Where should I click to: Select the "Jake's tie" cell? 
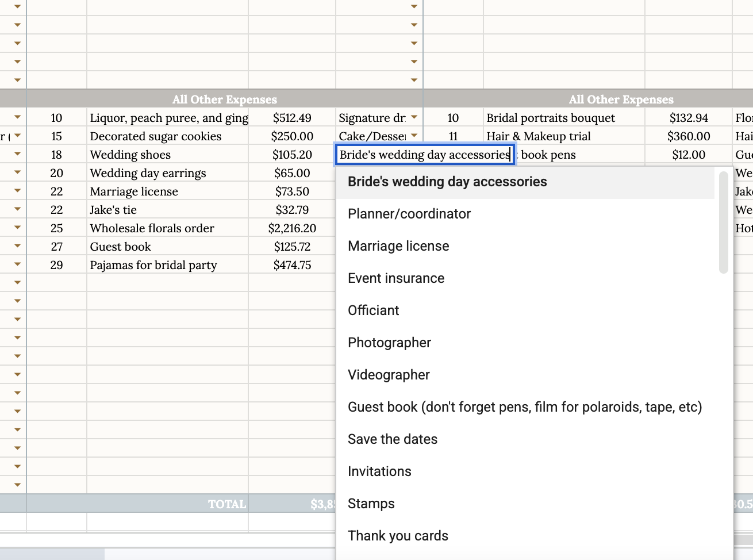[x=168, y=210]
